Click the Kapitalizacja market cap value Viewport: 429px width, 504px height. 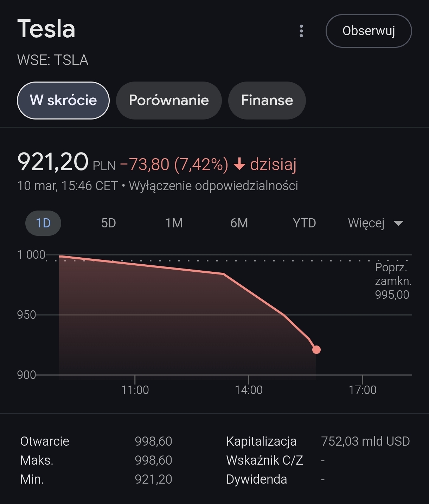click(365, 441)
